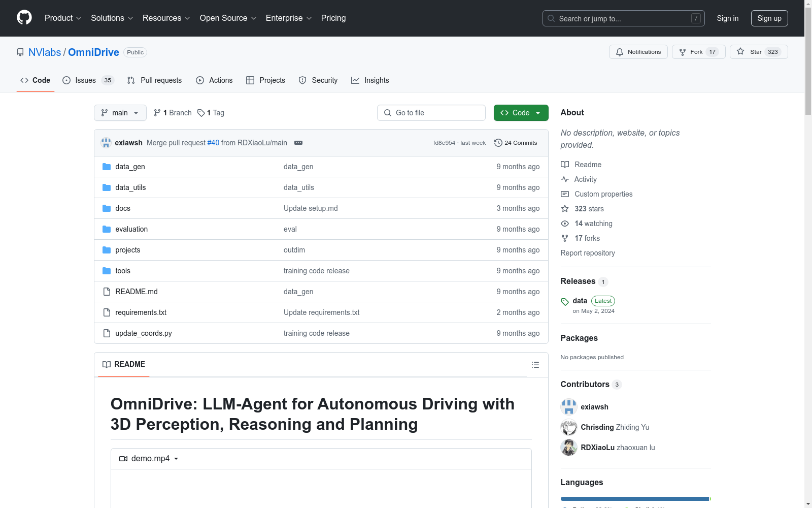
Task: Open the OmniDrive repository link
Action: [x=93, y=52]
